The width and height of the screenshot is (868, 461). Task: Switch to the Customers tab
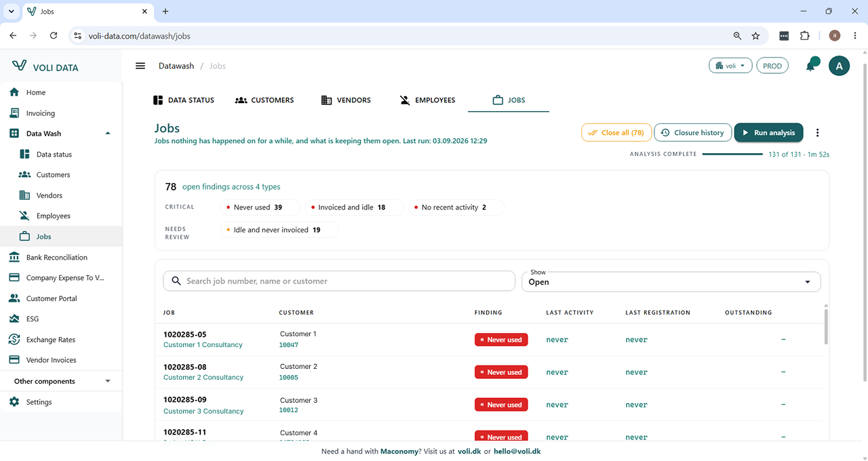264,100
